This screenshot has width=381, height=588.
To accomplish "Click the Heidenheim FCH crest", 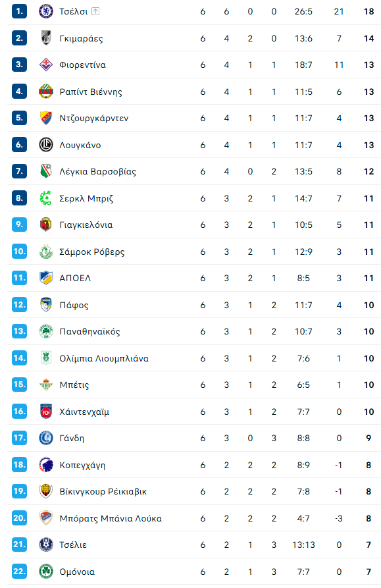I will click(x=45, y=412).
